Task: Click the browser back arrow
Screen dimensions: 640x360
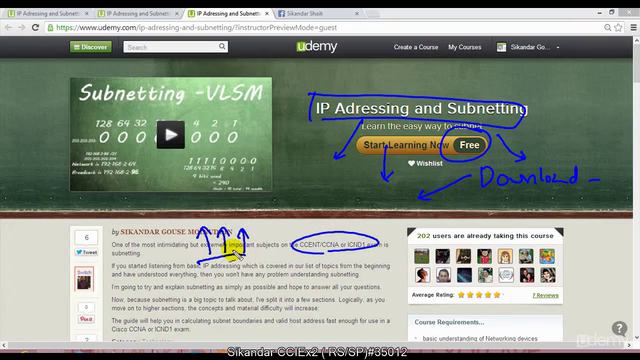Action: coord(9,27)
